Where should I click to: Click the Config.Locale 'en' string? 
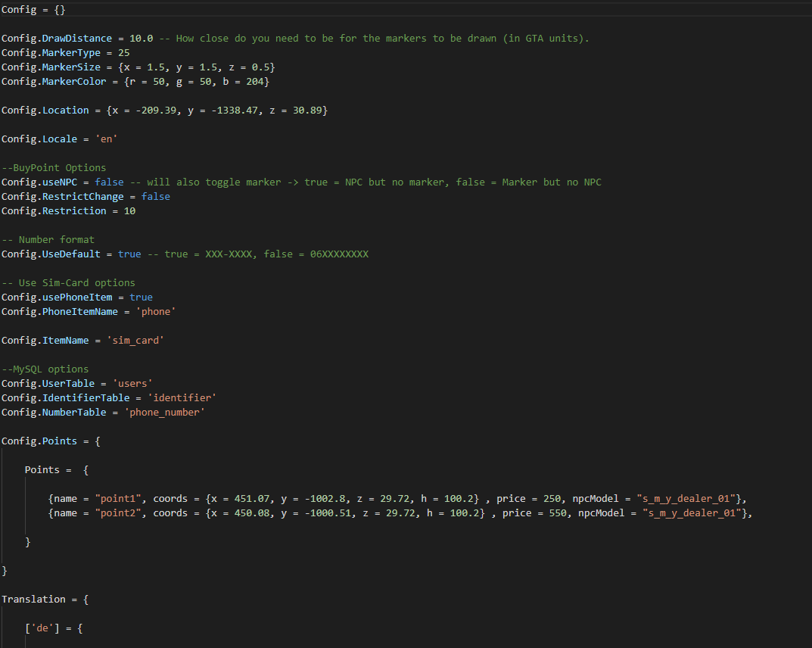click(x=106, y=139)
